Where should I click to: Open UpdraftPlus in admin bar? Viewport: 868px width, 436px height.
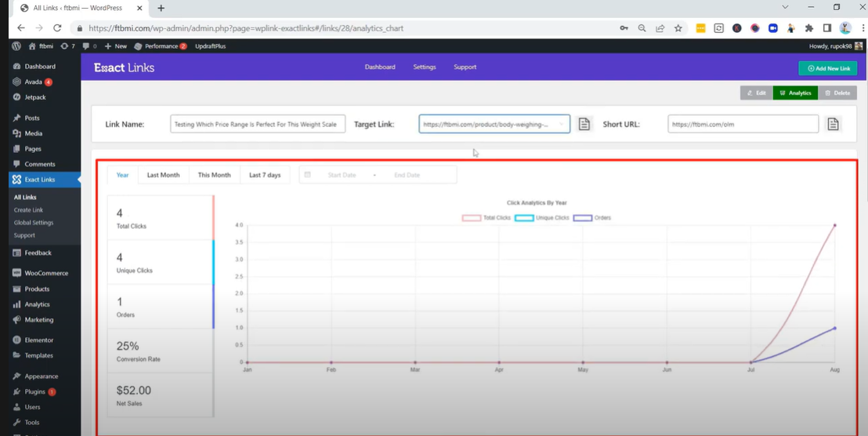(x=211, y=46)
